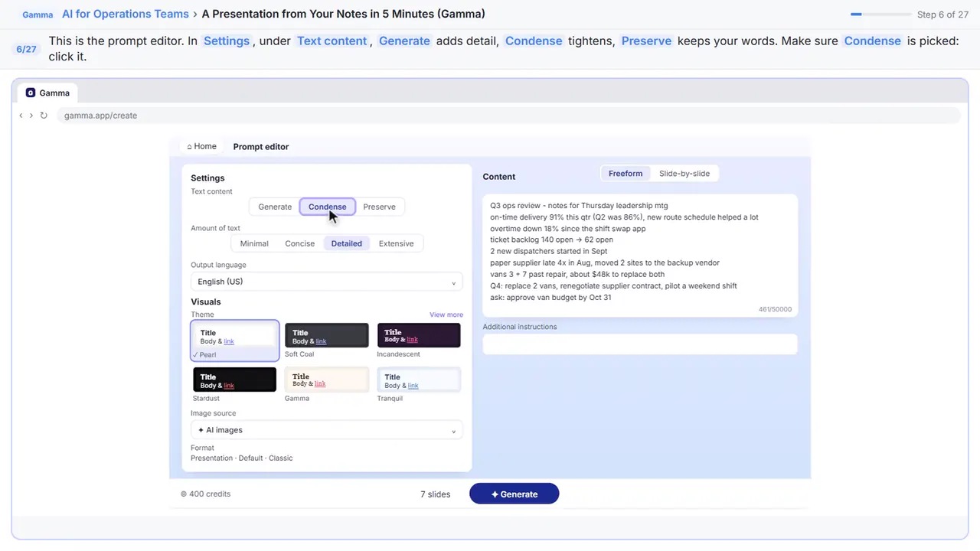Image resolution: width=980 pixels, height=551 pixels.
Task: Choose the Soft Coal theme swatch
Action: [327, 335]
